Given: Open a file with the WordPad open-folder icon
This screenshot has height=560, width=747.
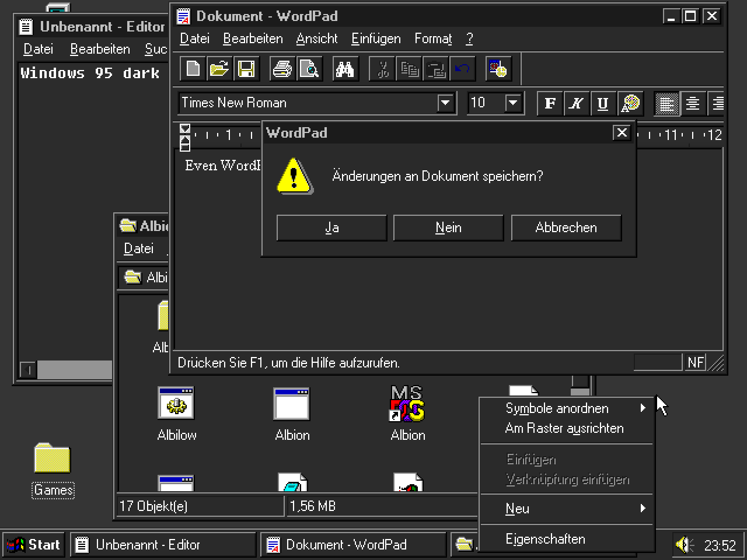Looking at the screenshot, I should pos(219,69).
